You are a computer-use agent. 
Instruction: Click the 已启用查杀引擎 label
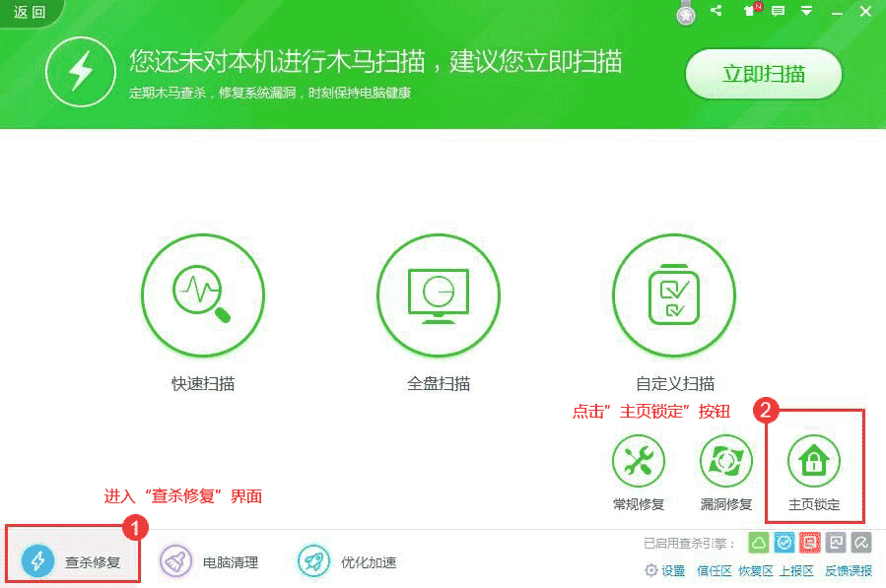pyautogui.click(x=689, y=544)
